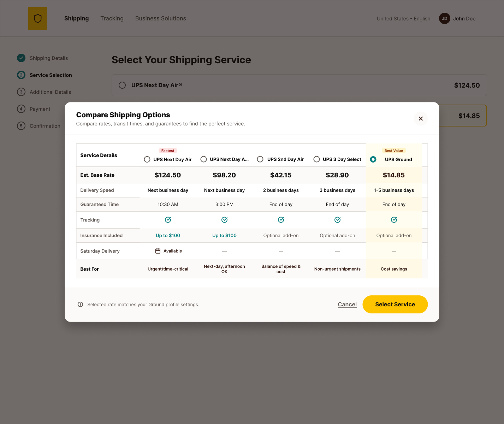504x424 pixels.
Task: Click the 3:00 PM guaranteed time cell
Action: [x=224, y=204]
